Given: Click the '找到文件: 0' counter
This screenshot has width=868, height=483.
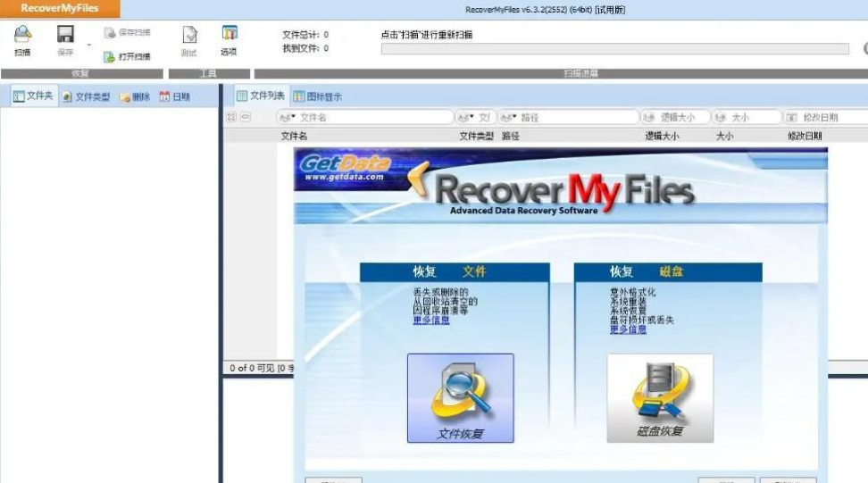Looking at the screenshot, I should [x=305, y=48].
